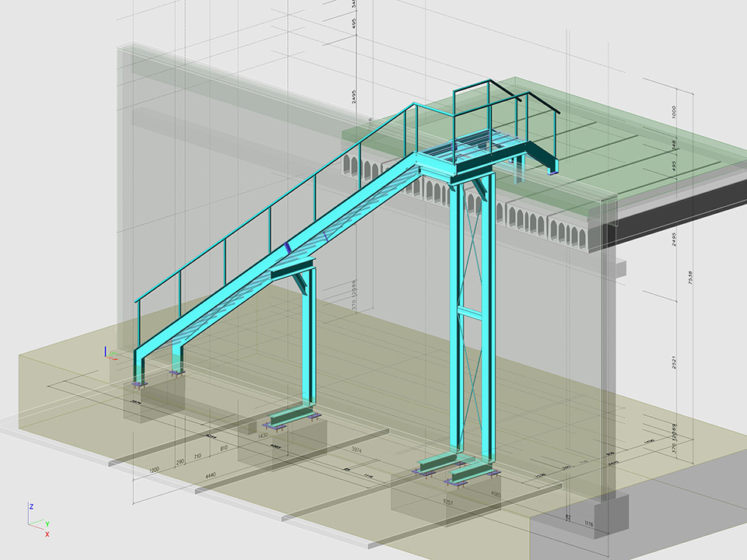
Task: Click the hollow-core slab cross-section
Action: click(537, 222)
